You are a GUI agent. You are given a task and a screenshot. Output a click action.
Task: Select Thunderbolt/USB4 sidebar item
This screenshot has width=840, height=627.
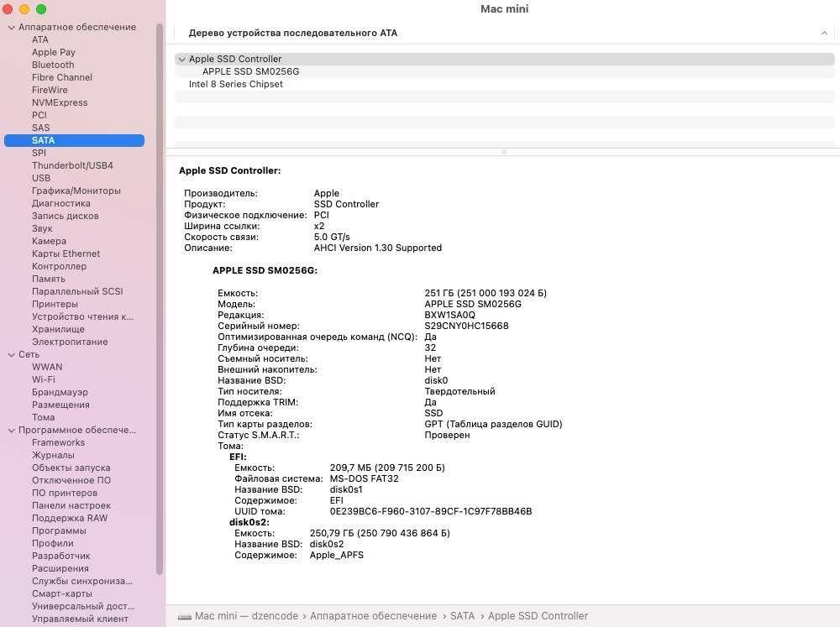click(72, 165)
